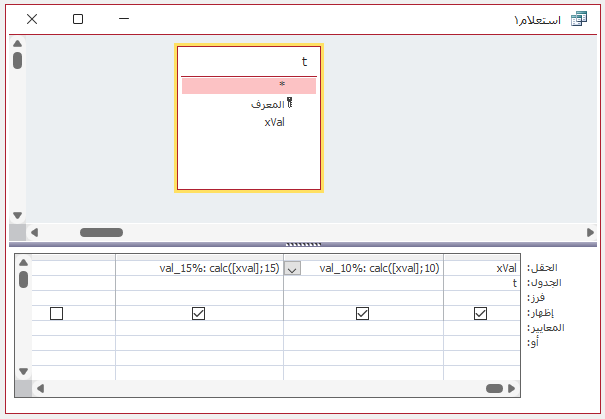Screen dimensions: 605x419
Task: Close the query design window
Action: coord(32,19)
